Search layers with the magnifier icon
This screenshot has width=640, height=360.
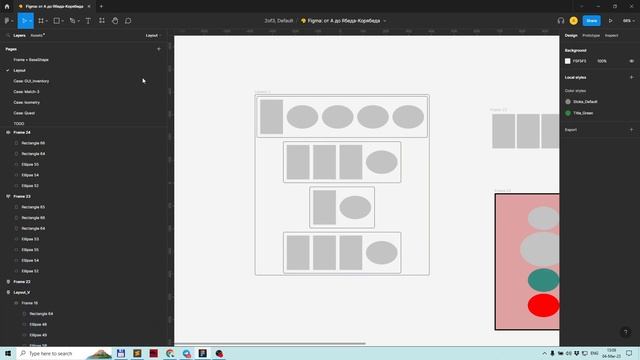point(7,36)
